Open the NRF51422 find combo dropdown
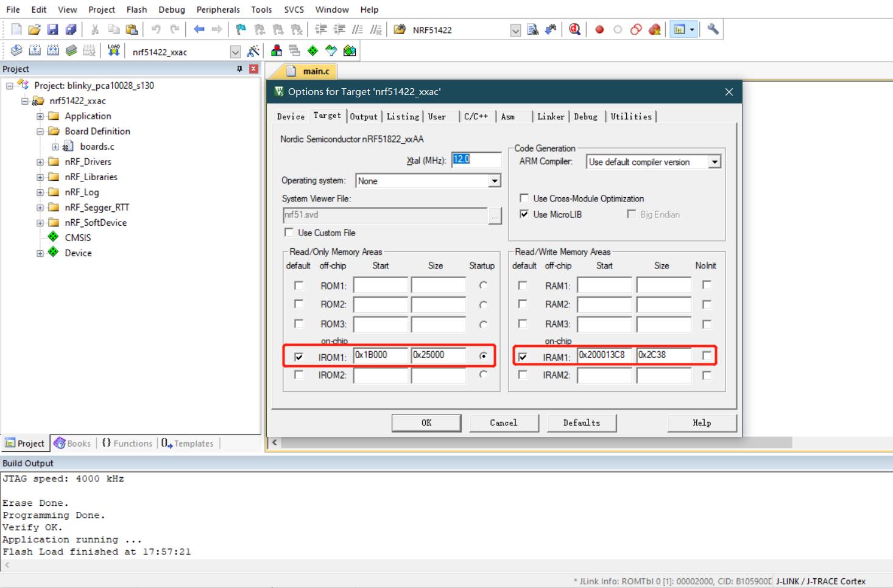The width and height of the screenshot is (893, 588). [516, 30]
